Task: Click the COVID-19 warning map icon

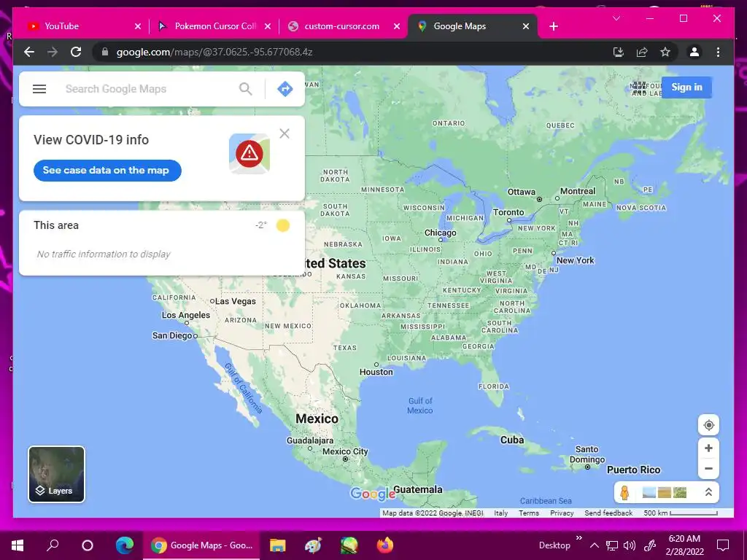Action: [249, 153]
